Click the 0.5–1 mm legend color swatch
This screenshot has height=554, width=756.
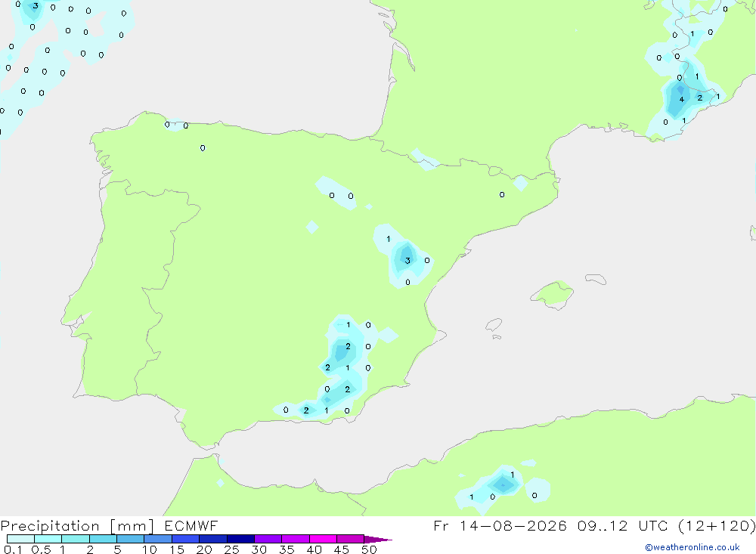[48, 539]
